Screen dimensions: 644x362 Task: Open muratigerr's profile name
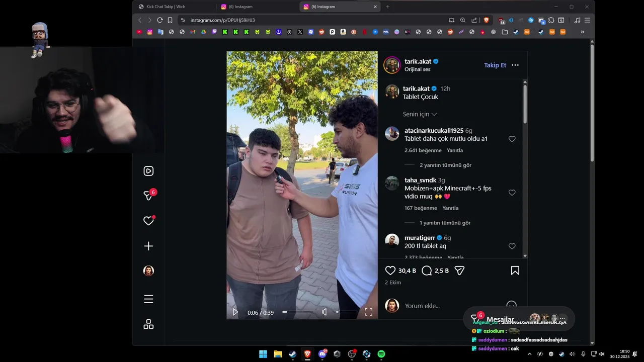click(x=420, y=238)
